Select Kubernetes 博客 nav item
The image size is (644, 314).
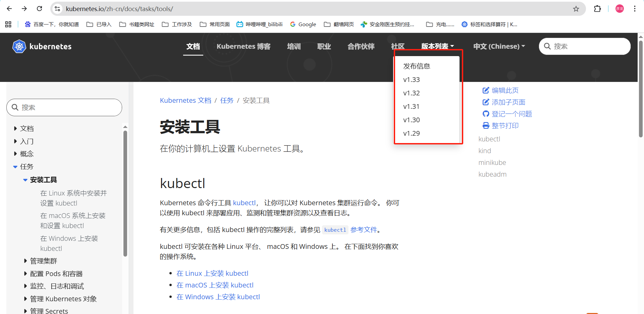click(x=244, y=46)
